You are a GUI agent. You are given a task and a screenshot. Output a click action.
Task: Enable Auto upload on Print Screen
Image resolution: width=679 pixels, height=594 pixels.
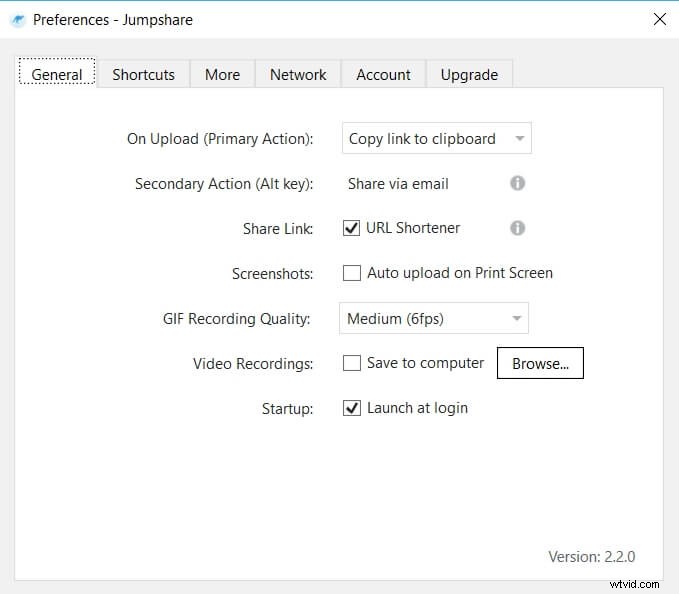click(x=352, y=273)
